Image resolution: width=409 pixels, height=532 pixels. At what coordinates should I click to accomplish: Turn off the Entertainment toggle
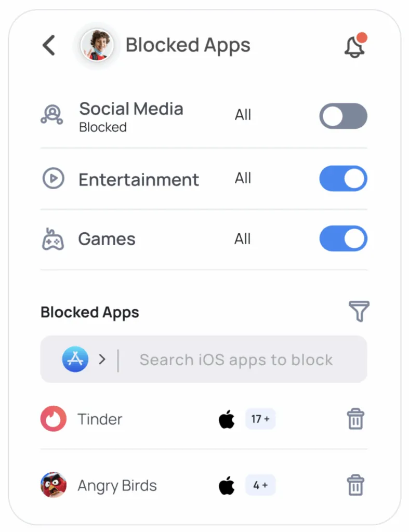pyautogui.click(x=343, y=179)
